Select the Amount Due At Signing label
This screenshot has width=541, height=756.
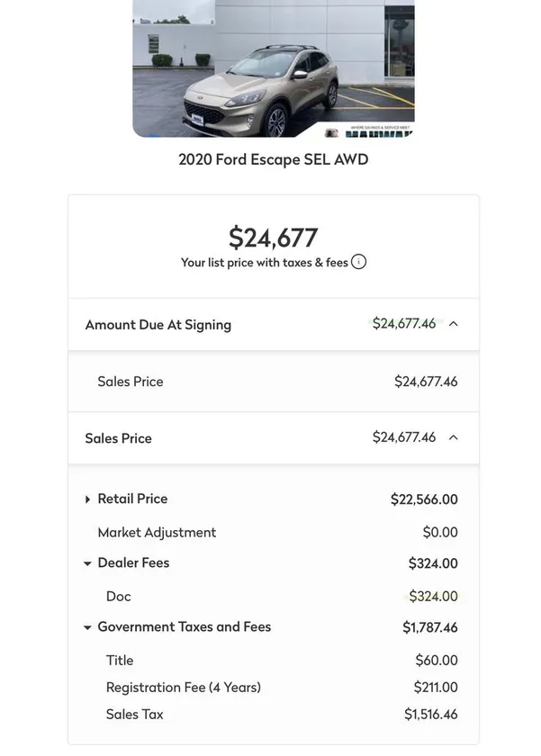pyautogui.click(x=158, y=325)
